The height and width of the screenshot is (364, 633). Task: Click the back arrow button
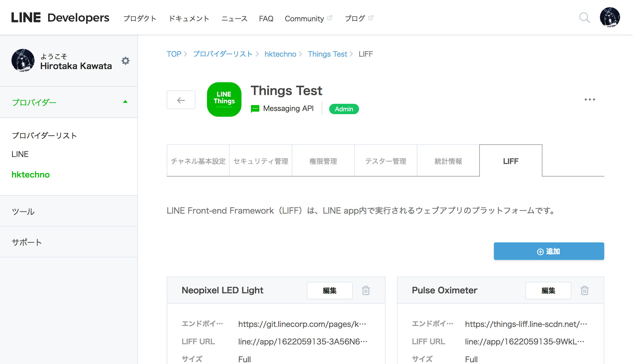pyautogui.click(x=181, y=100)
